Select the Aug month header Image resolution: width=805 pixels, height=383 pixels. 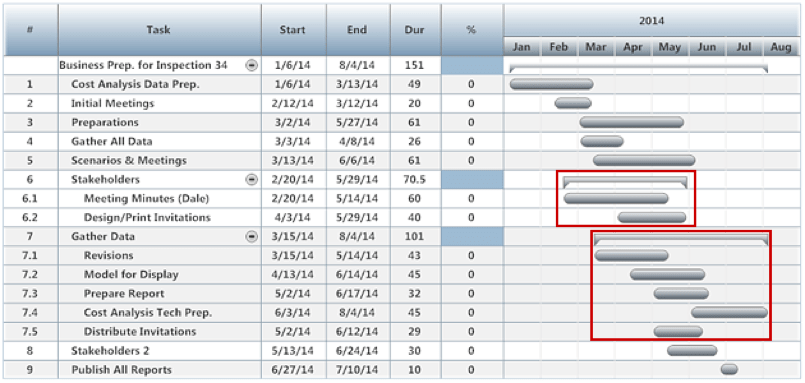tap(781, 47)
